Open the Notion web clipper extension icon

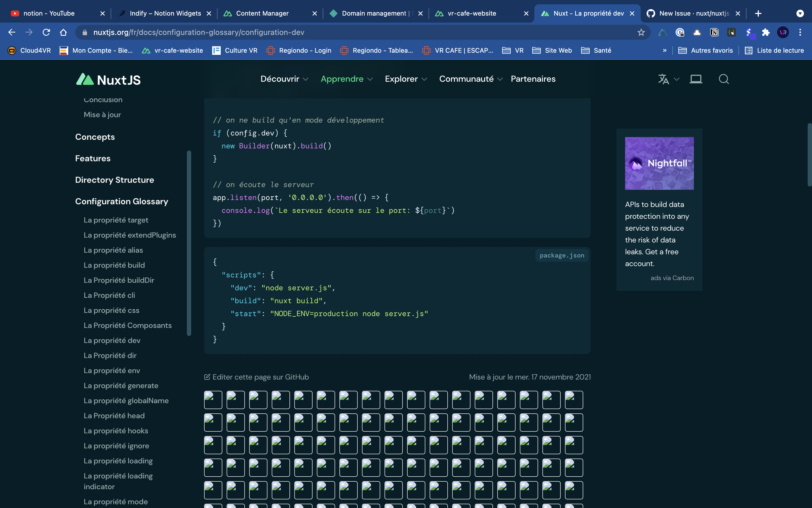click(x=714, y=32)
